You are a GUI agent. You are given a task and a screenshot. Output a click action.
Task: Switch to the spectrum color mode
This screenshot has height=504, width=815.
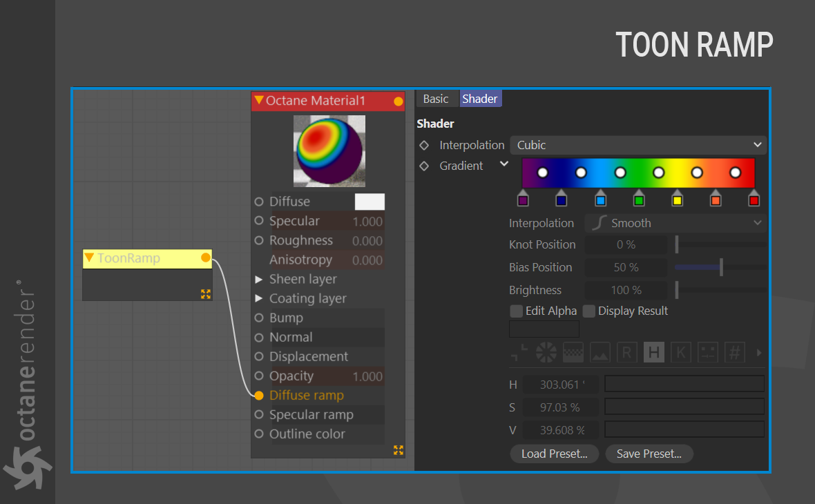tap(573, 352)
